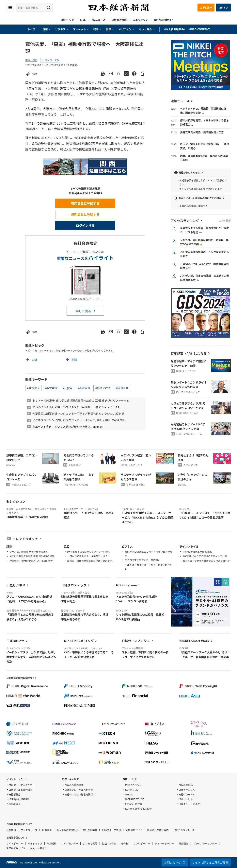This screenshot has width=237, height=868.
Task: Open the 速報ニュース section heading
Action: (x=182, y=101)
